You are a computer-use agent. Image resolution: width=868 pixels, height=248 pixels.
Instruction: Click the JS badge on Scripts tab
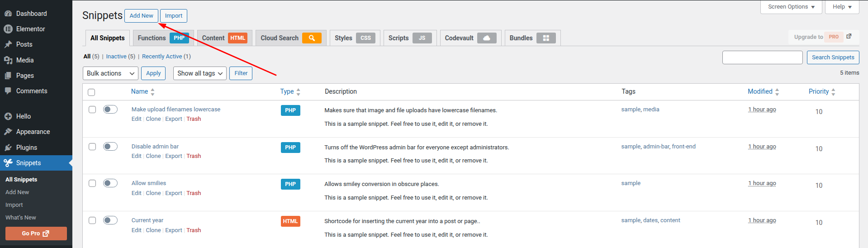(422, 38)
